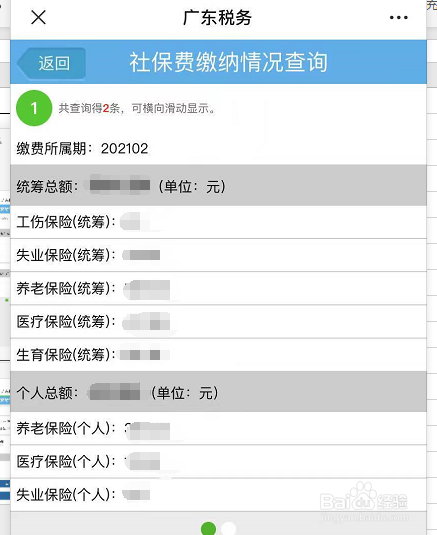Switch to the second white page dot
Image resolution: width=437 pixels, height=535 pixels.
[228, 529]
